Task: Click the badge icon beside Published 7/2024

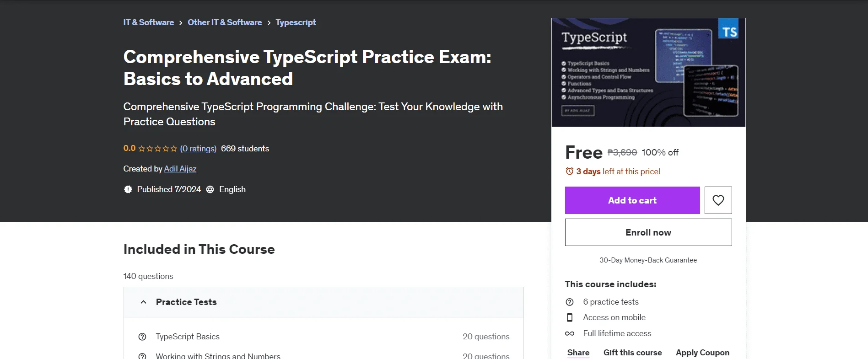Action: click(x=128, y=189)
